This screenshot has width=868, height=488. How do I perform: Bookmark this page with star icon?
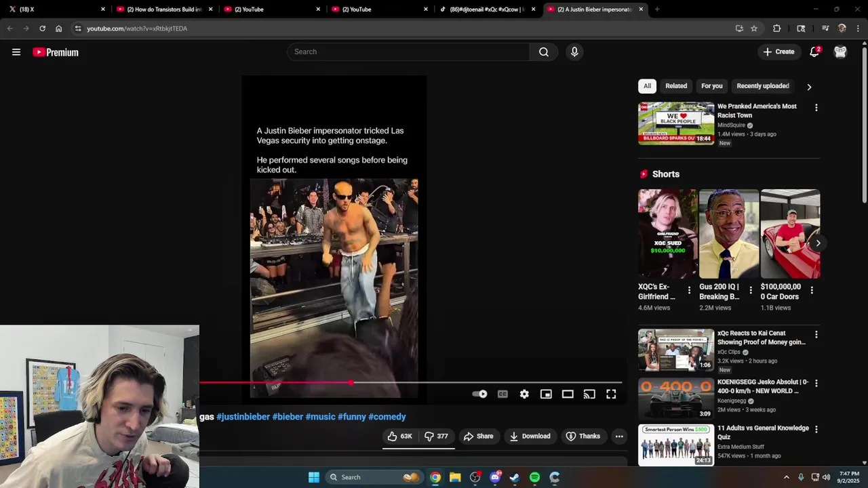point(754,28)
